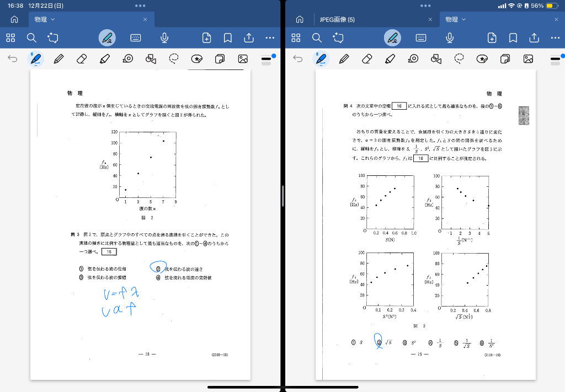The height and width of the screenshot is (392, 565).
Task: Select the tape tool in right pane
Action: 413,59
